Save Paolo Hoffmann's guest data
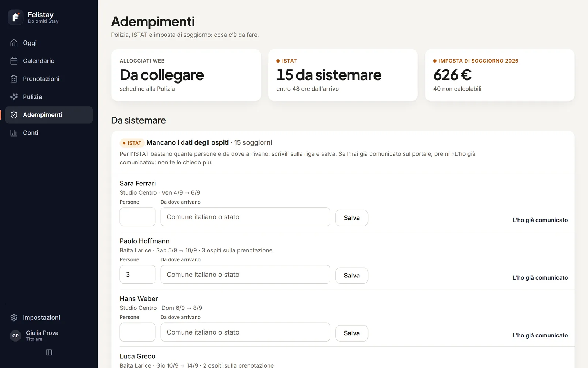588x368 pixels. click(x=352, y=276)
